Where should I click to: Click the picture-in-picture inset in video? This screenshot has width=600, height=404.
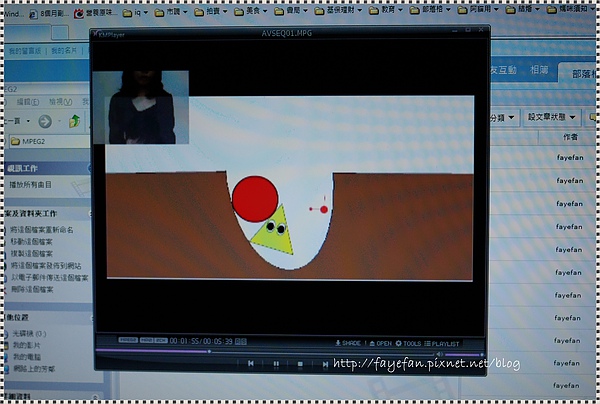point(140,107)
